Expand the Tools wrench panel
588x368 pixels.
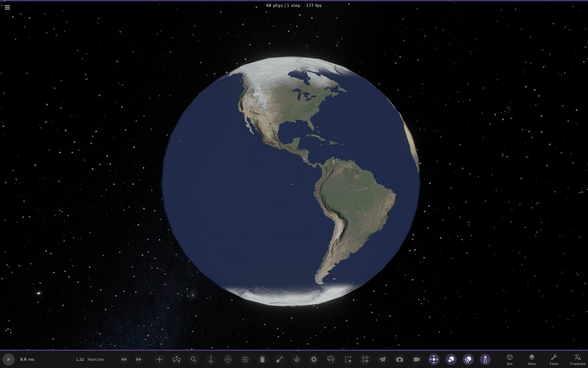click(554, 359)
